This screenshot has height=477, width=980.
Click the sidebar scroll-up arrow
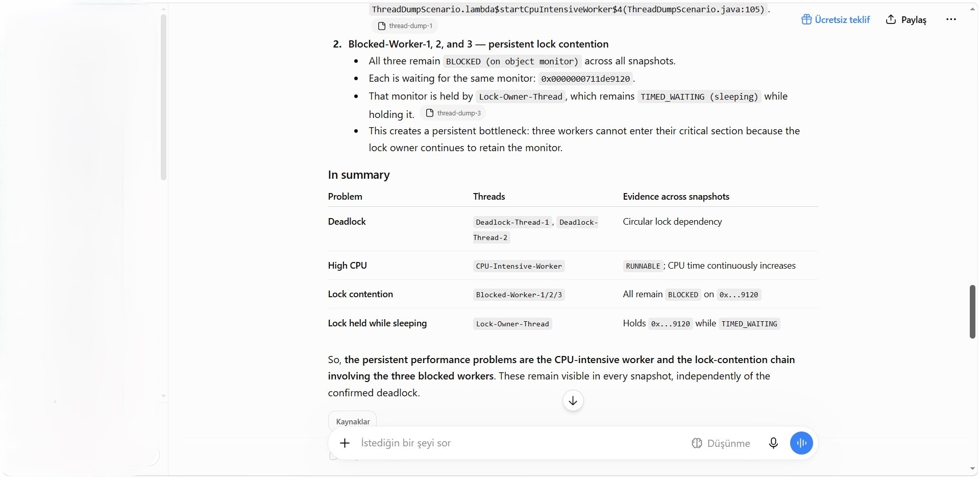point(163,9)
